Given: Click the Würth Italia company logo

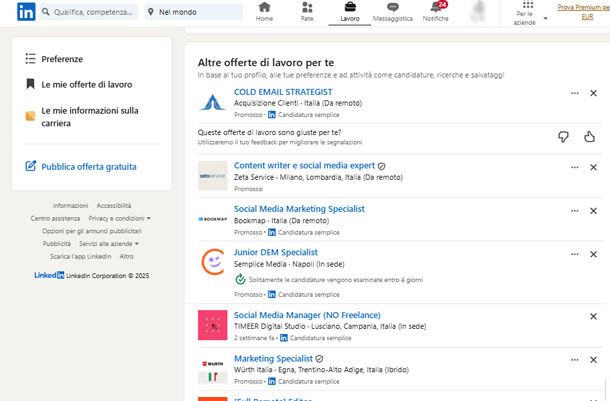Looking at the screenshot, I should coord(212,369).
